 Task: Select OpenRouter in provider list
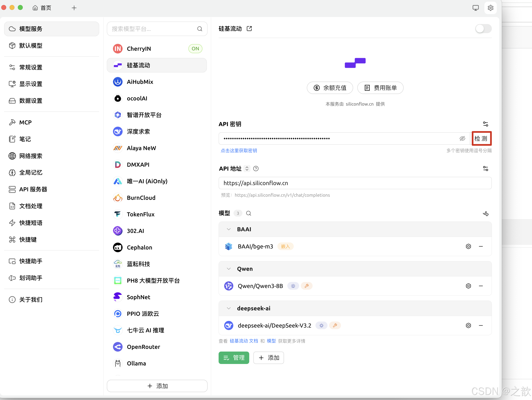pos(143,347)
